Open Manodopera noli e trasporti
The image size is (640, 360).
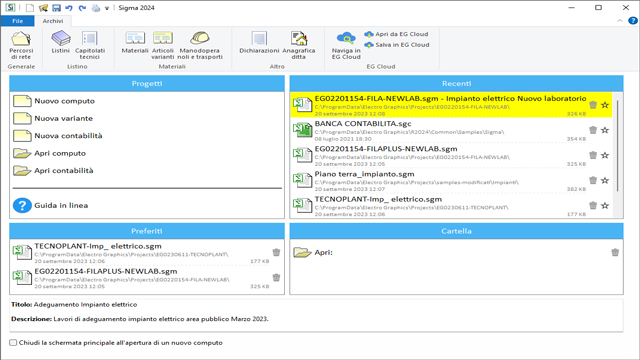pos(200,45)
